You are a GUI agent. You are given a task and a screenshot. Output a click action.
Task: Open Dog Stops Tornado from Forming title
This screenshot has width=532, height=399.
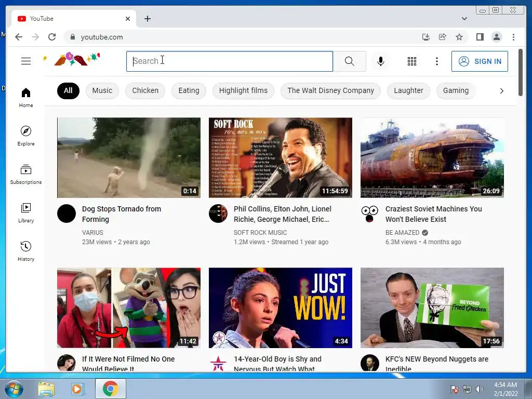(x=122, y=214)
